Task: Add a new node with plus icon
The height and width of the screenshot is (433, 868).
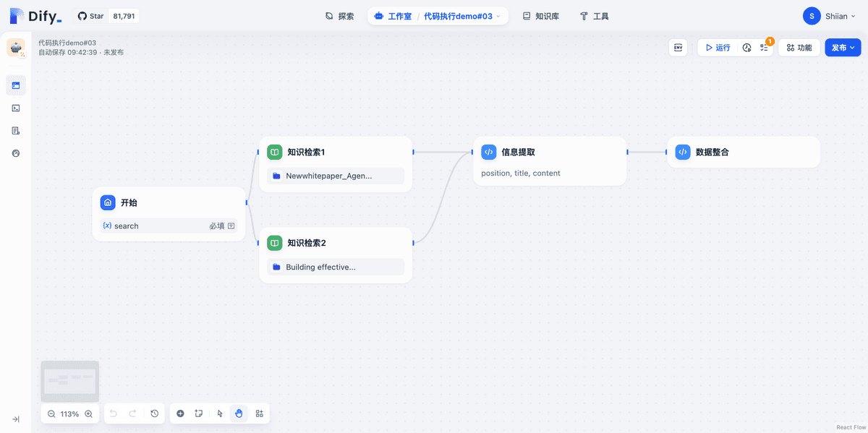Action: click(x=180, y=413)
